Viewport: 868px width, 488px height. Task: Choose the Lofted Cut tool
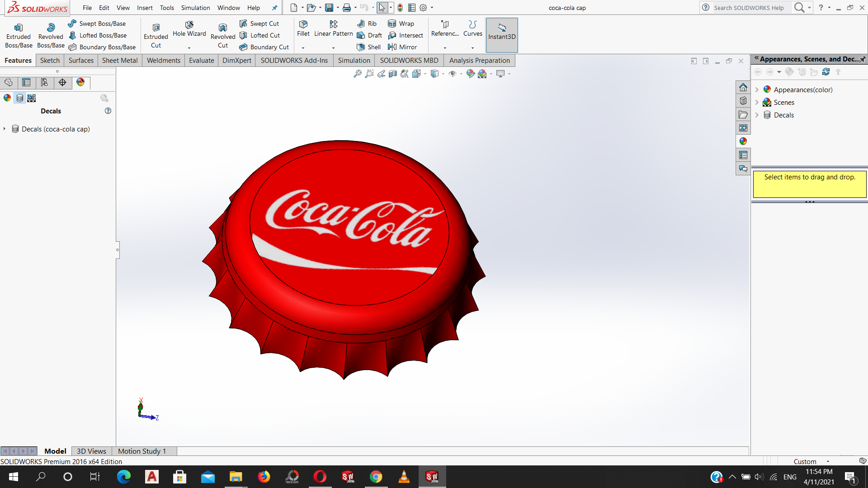click(x=259, y=35)
